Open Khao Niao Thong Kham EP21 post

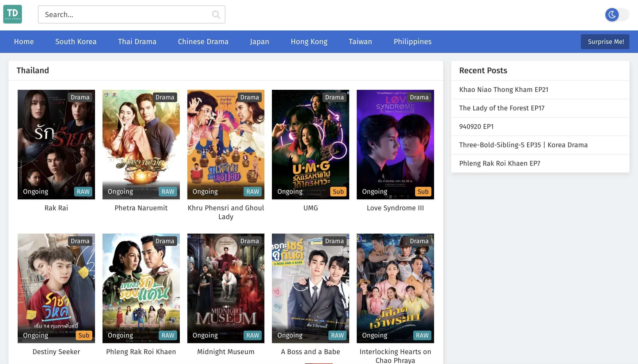point(504,90)
